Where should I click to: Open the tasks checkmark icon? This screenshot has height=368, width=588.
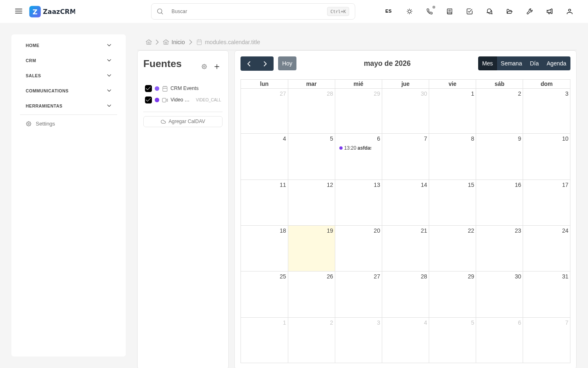click(x=470, y=11)
